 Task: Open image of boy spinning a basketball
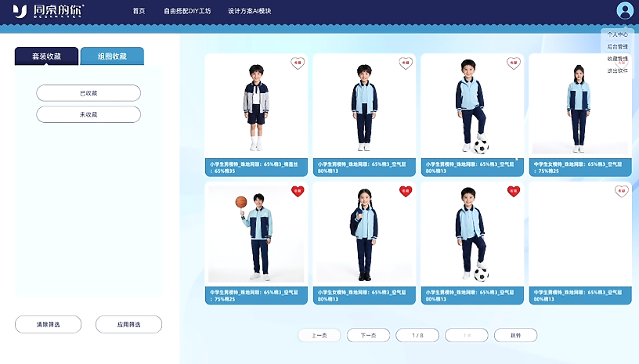click(256, 235)
